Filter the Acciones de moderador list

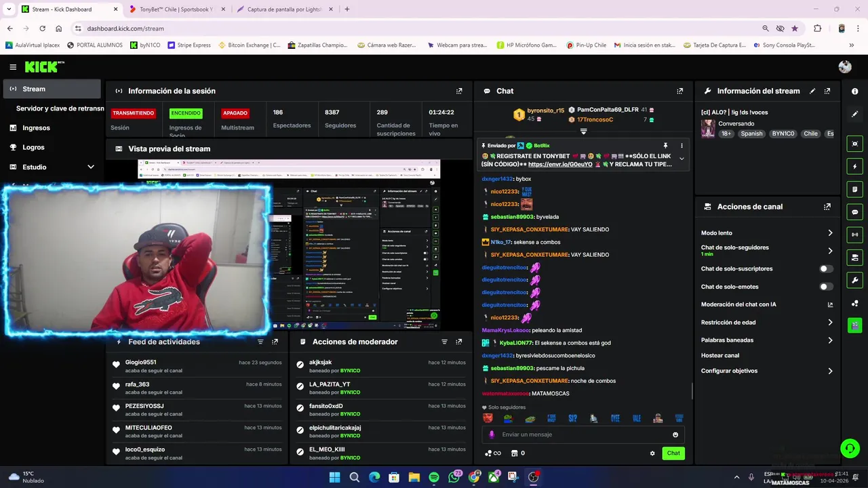(x=444, y=342)
